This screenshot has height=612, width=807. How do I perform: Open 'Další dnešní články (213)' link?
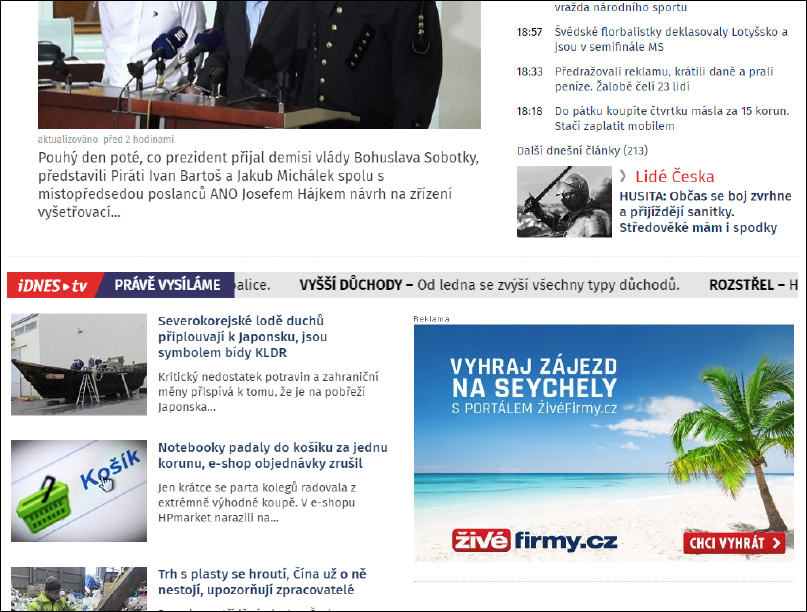582,150
